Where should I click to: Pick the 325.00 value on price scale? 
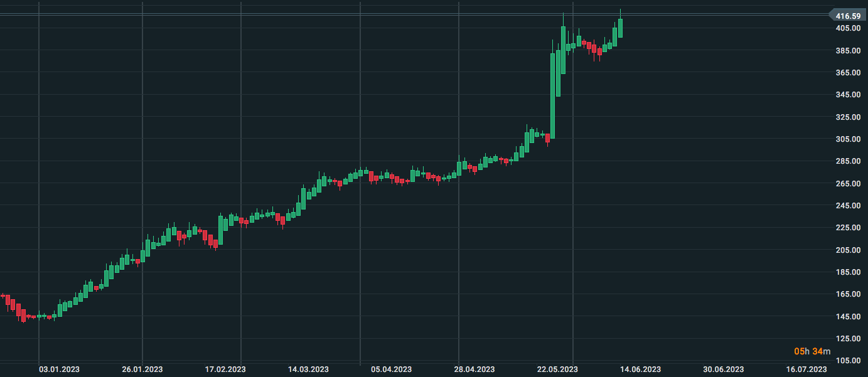[x=848, y=117]
